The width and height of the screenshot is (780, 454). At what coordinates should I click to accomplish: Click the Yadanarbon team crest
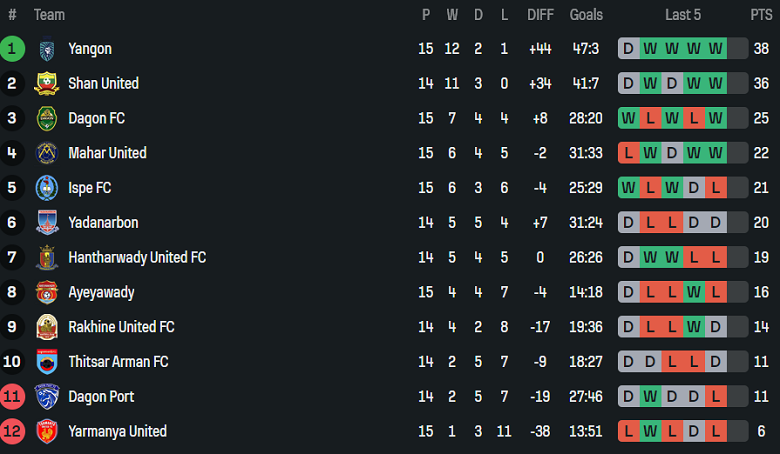coord(47,223)
